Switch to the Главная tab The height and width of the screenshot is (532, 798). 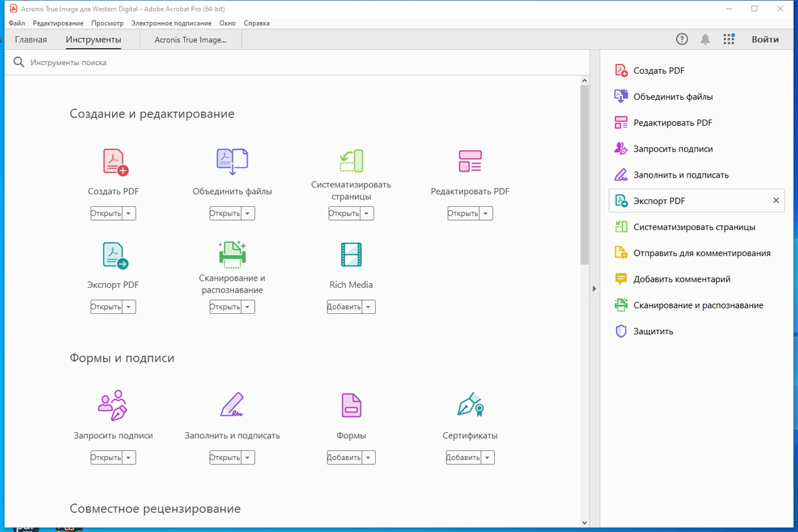31,39
